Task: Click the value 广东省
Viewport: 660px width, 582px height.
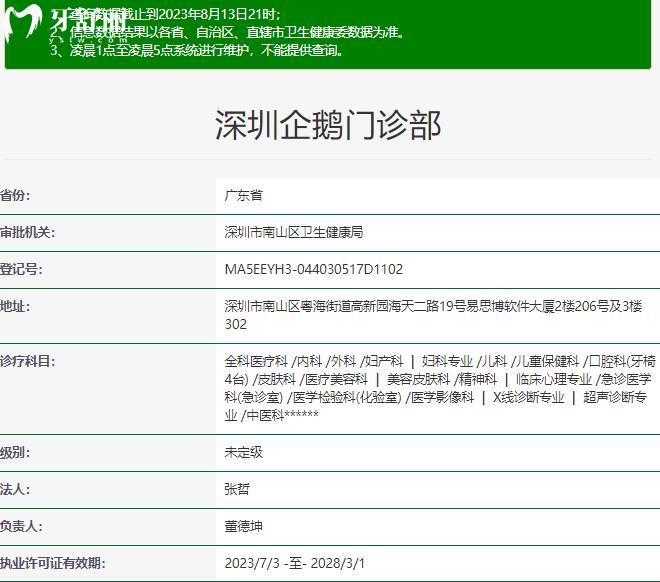Action: click(x=243, y=196)
